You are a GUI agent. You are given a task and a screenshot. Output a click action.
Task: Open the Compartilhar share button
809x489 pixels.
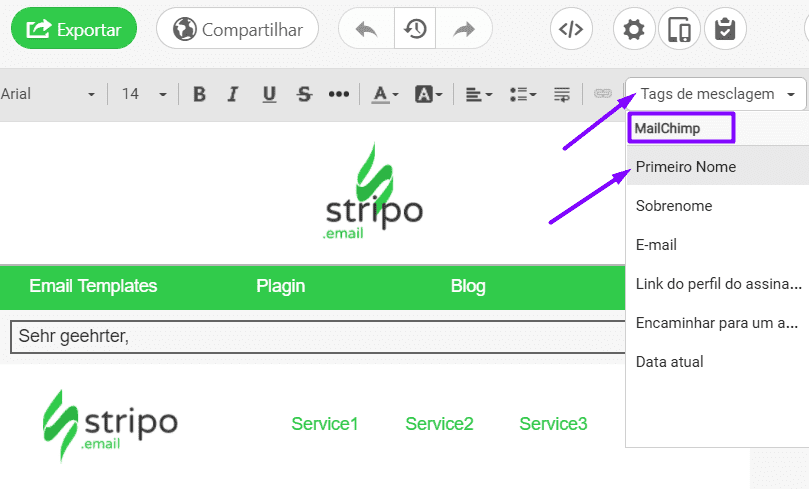click(237, 29)
